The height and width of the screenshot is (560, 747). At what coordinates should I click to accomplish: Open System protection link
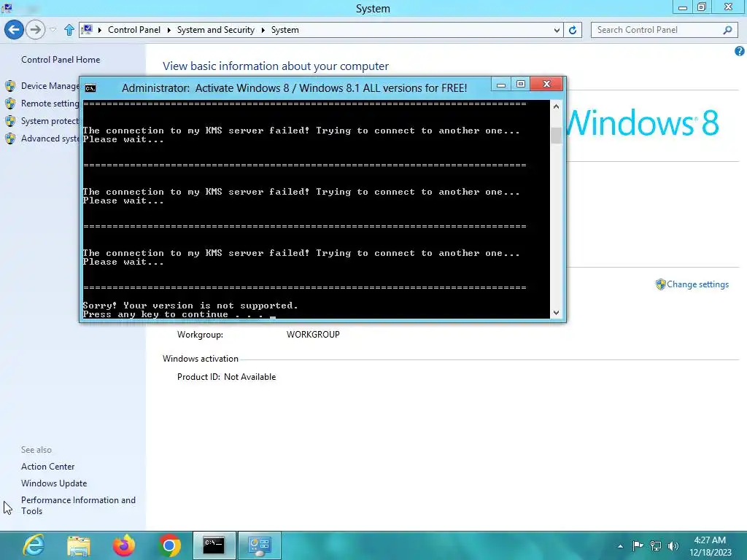pyautogui.click(x=50, y=121)
